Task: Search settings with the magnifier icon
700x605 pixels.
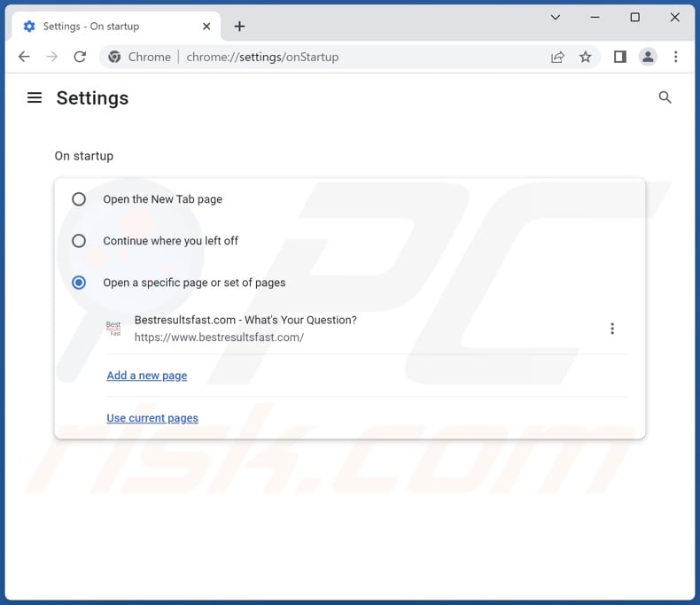Action: pos(665,97)
